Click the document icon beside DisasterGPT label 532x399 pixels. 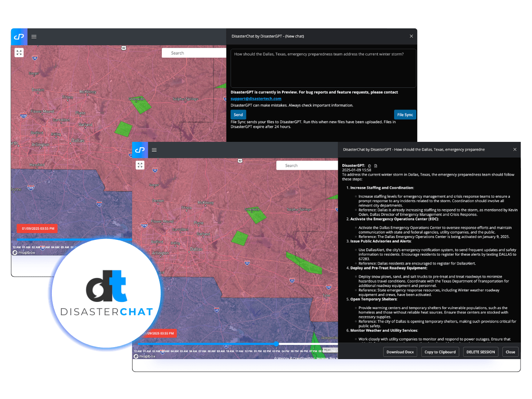click(376, 165)
